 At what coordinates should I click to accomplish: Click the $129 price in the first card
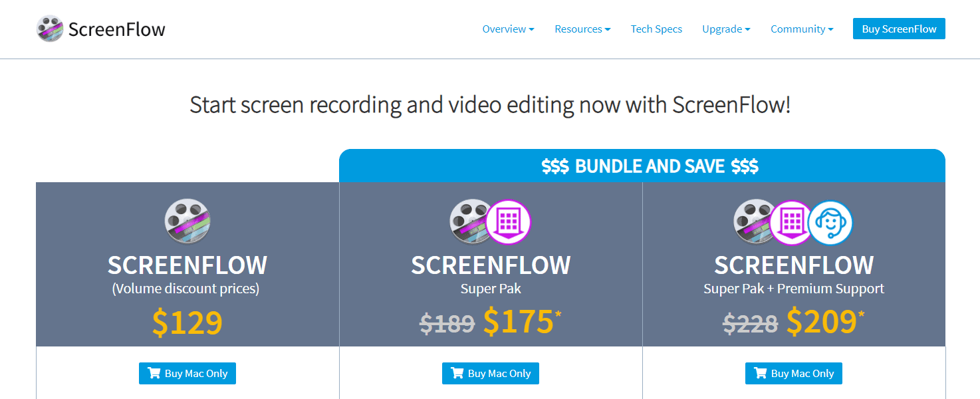tap(187, 322)
